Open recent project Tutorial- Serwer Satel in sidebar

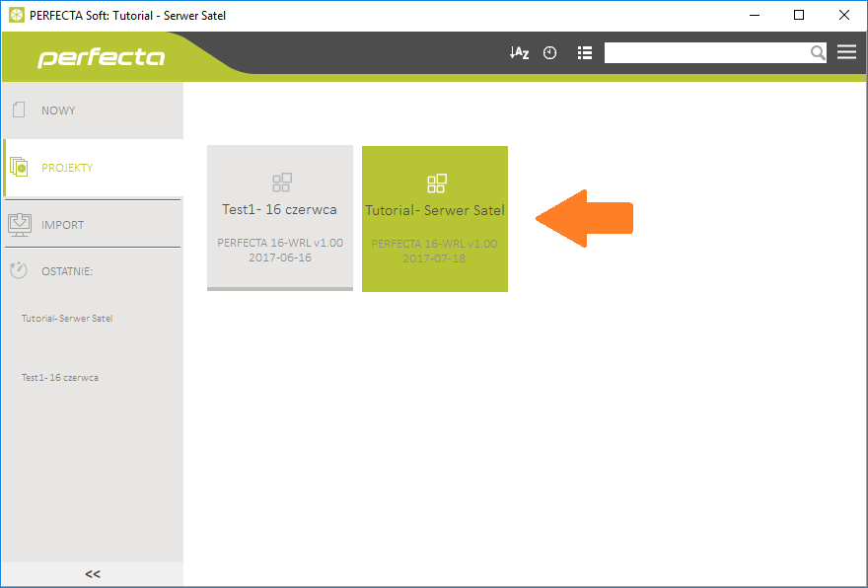click(x=67, y=319)
